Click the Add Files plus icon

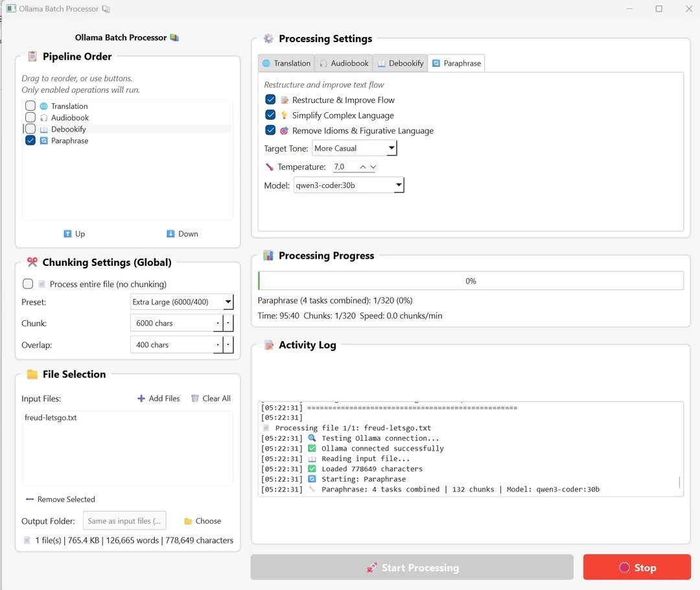[x=141, y=399]
